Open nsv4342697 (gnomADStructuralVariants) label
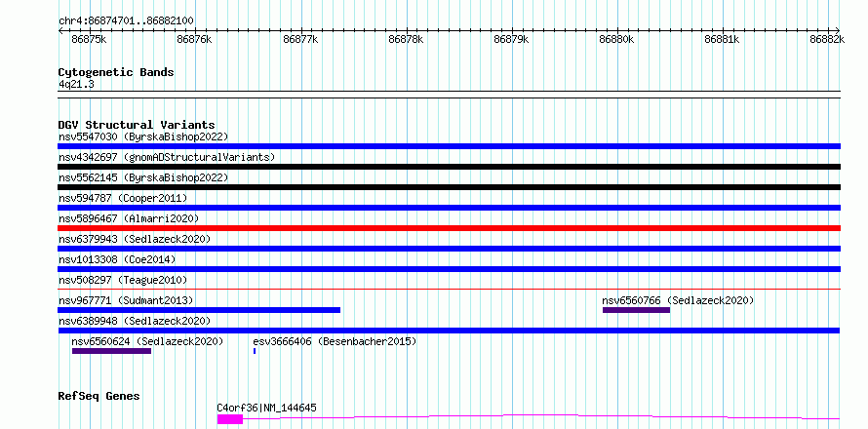The width and height of the screenshot is (868, 429). (167, 157)
